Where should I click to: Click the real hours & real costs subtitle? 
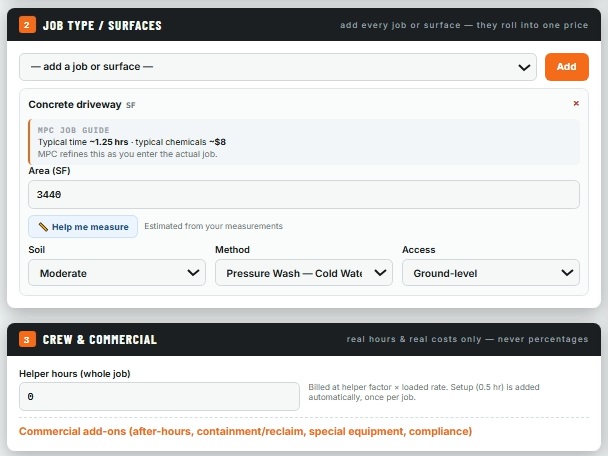coord(467,339)
